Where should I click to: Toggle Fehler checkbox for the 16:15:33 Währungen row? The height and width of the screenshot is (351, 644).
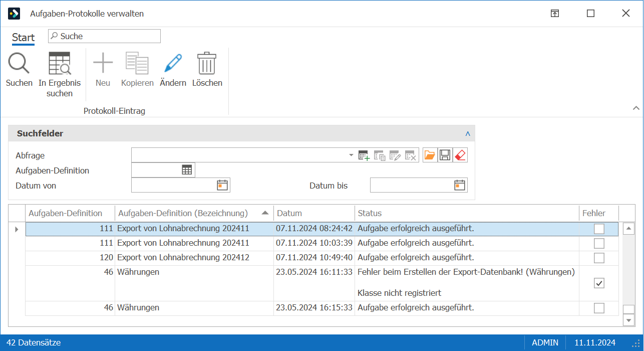pyautogui.click(x=599, y=308)
